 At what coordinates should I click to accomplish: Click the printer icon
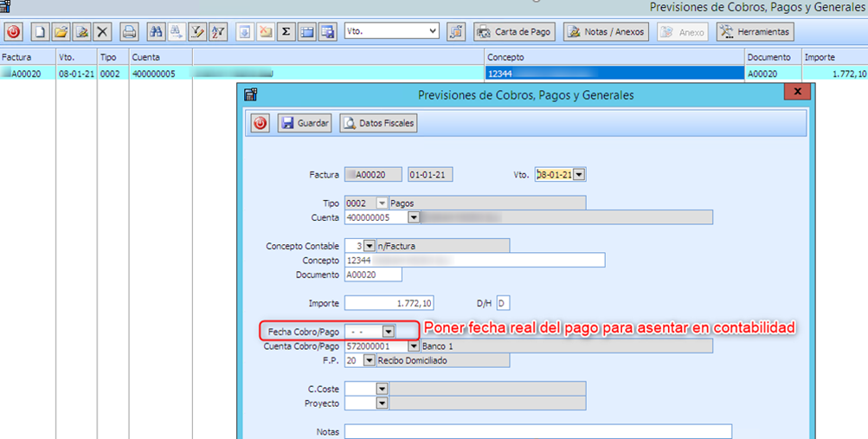click(129, 32)
